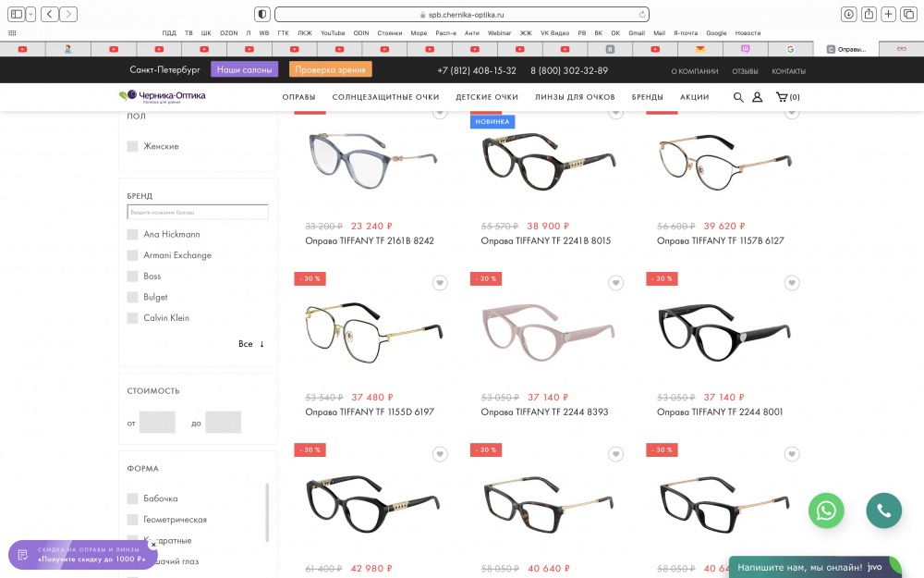The image size is (924, 578).
Task: Click the brand name search field
Action: click(198, 213)
